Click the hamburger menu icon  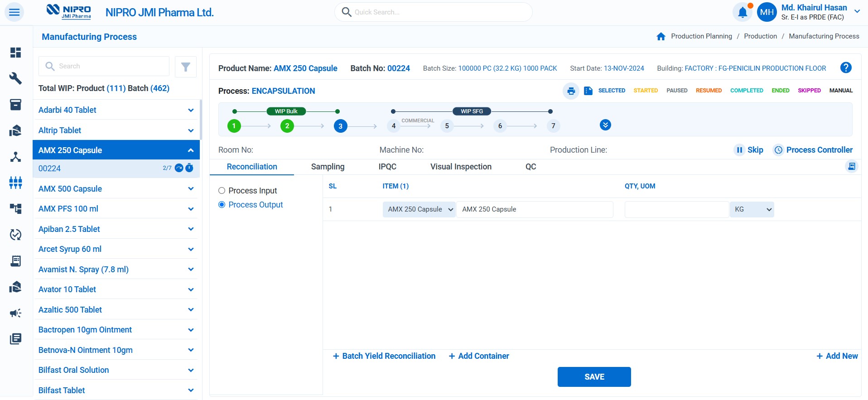pyautogui.click(x=14, y=12)
